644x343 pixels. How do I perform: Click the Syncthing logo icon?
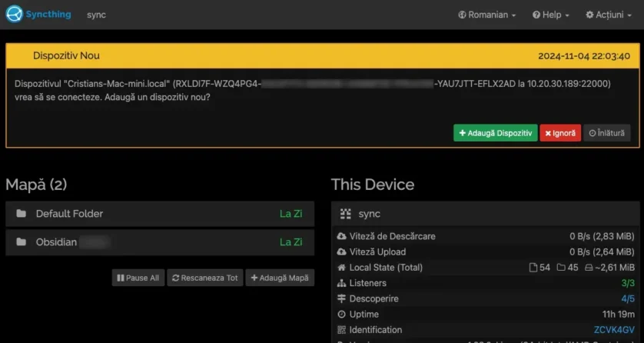[x=13, y=15]
